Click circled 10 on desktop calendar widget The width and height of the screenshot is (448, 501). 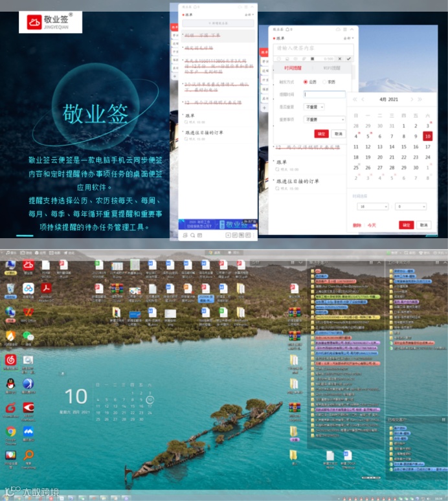150,399
